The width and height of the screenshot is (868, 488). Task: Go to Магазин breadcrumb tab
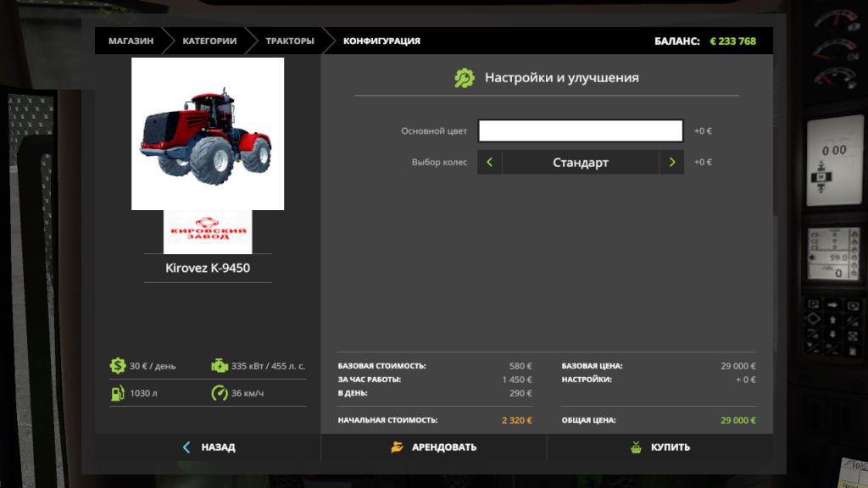131,41
